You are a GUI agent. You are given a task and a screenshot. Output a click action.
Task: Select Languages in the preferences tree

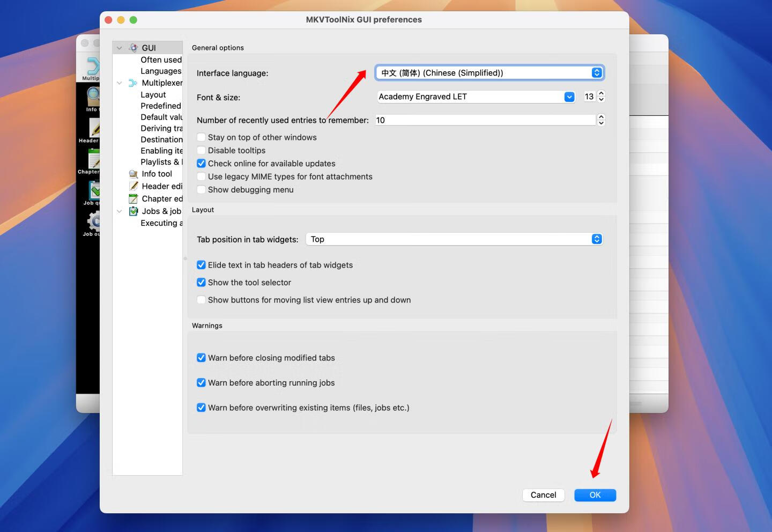pos(161,71)
